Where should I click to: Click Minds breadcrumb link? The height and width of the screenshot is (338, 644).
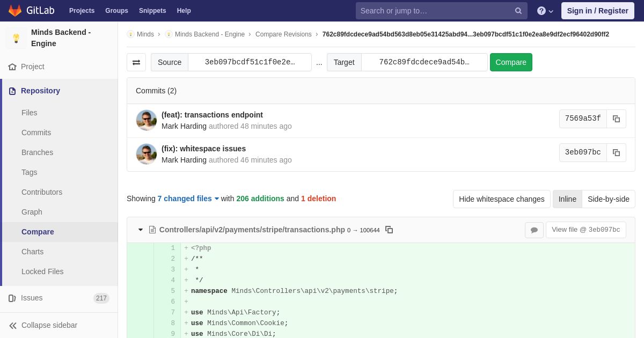coord(145,34)
